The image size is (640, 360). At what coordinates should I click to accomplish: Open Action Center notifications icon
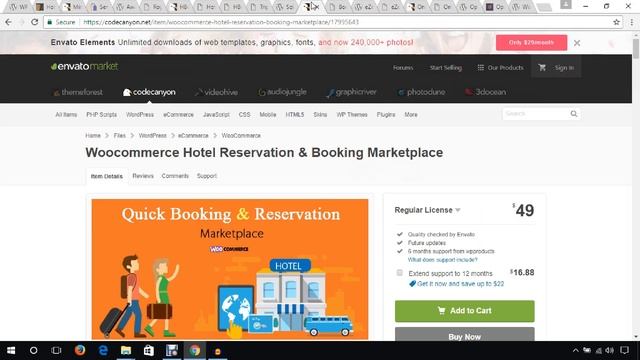[624, 351]
